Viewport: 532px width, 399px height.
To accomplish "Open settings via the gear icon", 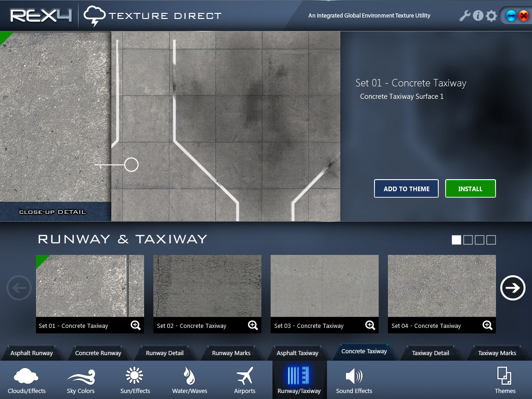I will (x=491, y=16).
